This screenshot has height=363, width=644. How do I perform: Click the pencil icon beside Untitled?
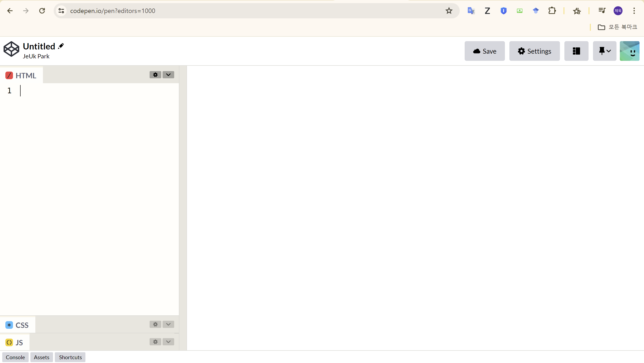point(61,46)
